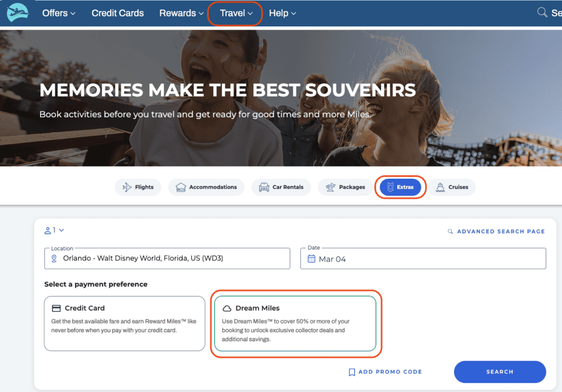Click the blue Search button
Viewport: 562px width, 392px height.
(500, 372)
